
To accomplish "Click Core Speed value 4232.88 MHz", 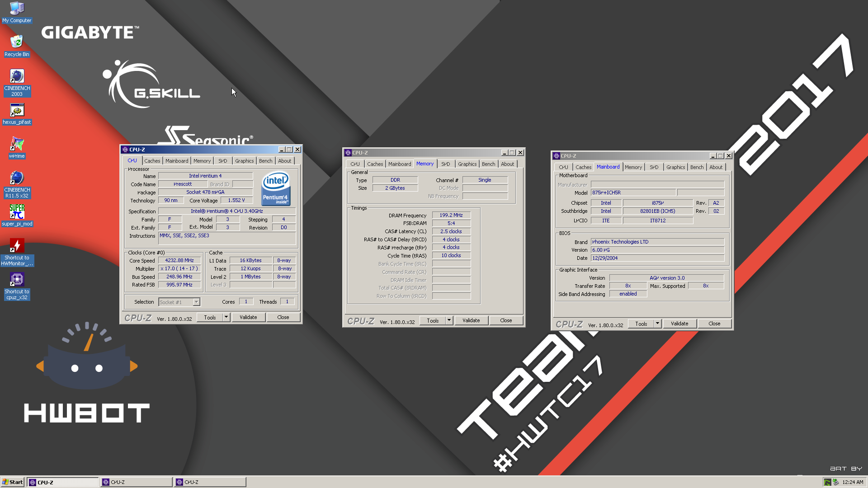I will [179, 261].
